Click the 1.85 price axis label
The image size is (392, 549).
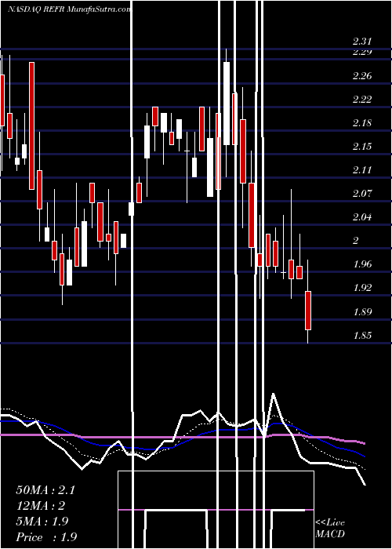click(362, 335)
